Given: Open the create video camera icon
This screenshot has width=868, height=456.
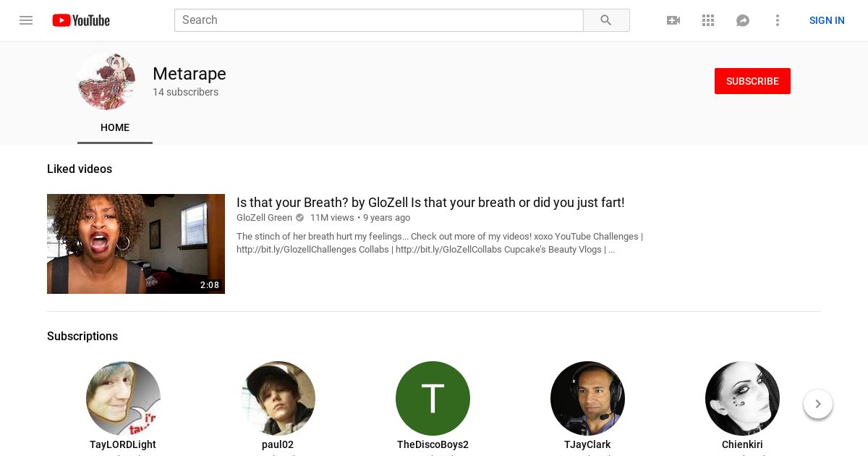Looking at the screenshot, I should point(673,20).
